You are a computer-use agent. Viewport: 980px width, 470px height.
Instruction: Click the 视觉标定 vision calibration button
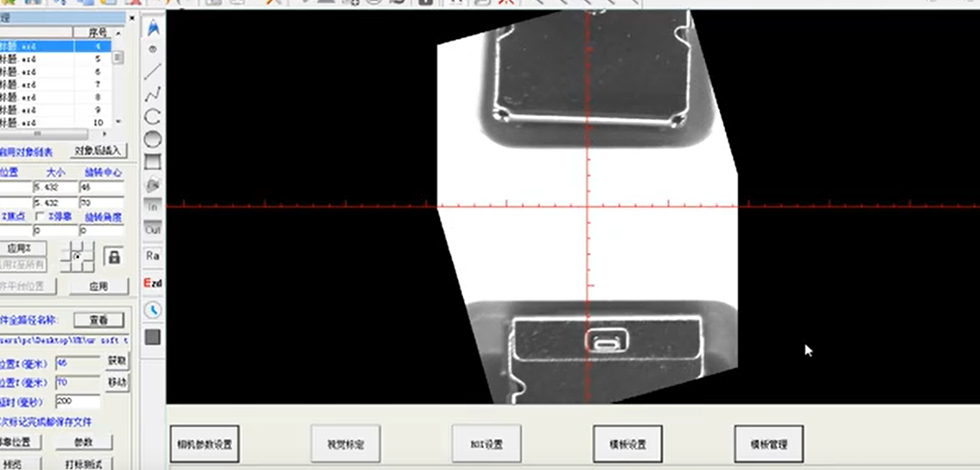(346, 444)
